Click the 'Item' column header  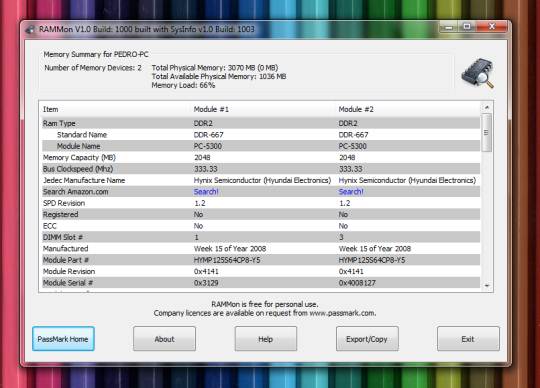[x=50, y=109]
